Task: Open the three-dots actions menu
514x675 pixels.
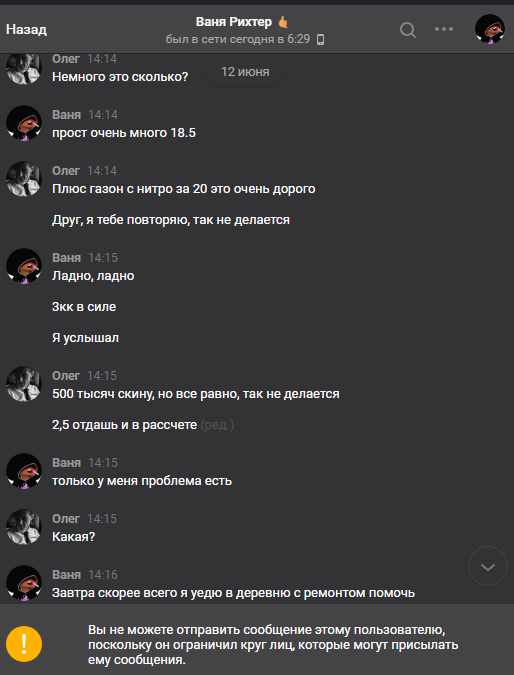Action: pos(444,29)
